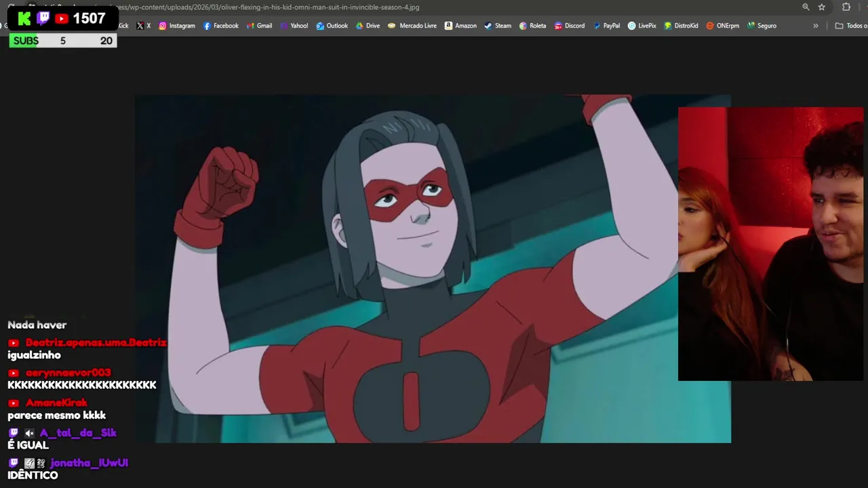Open the PayPal bookmark

607,26
